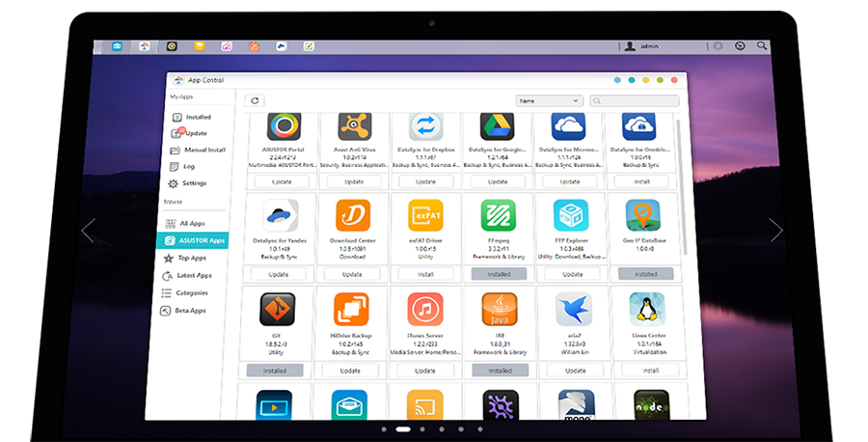The width and height of the screenshot is (868, 442).
Task: Click the Download Center app icon
Action: click(353, 215)
